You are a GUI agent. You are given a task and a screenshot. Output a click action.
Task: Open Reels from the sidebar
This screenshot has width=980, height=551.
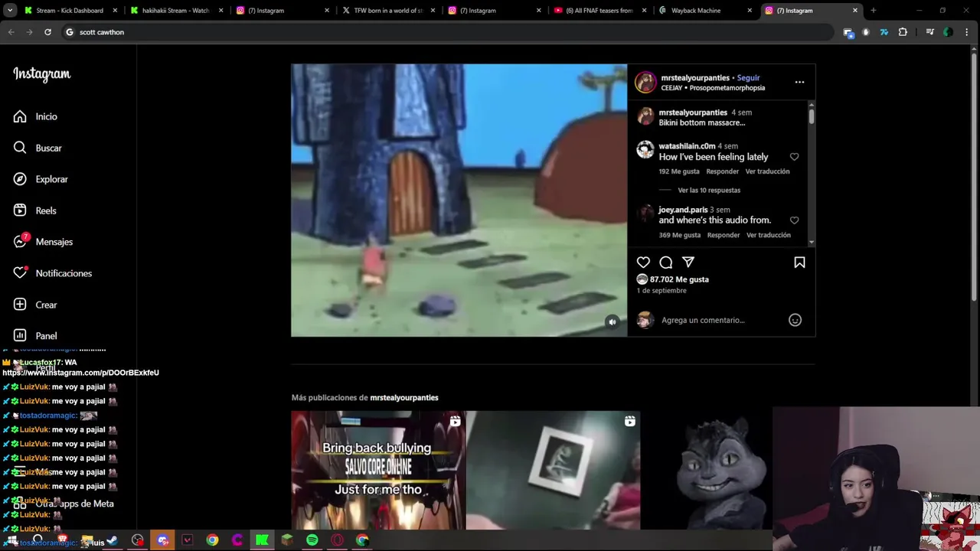pos(35,210)
